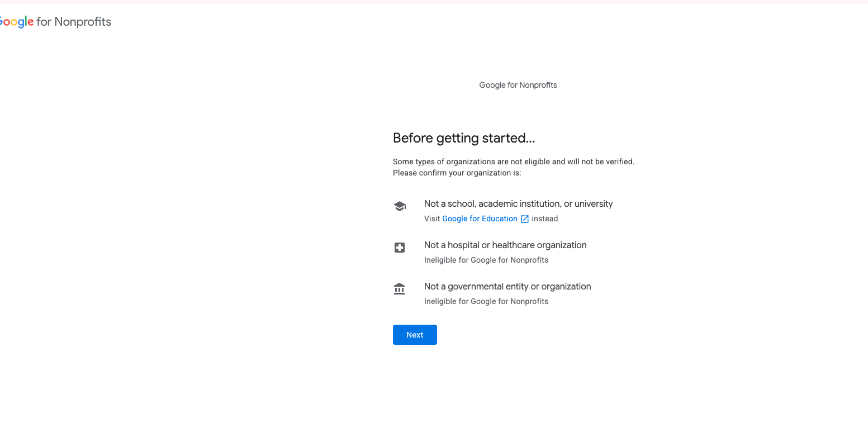The image size is (868, 432).
Task: Open the Google for Education link
Action: [x=480, y=219]
